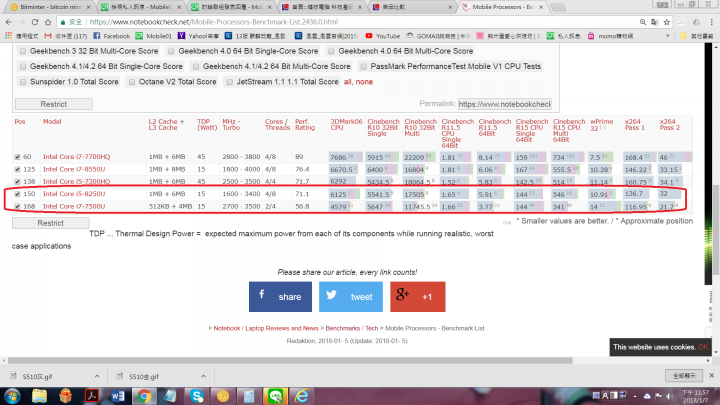This screenshot has height=405, width=720.
Task: Click the Permalink URL field
Action: tap(505, 104)
